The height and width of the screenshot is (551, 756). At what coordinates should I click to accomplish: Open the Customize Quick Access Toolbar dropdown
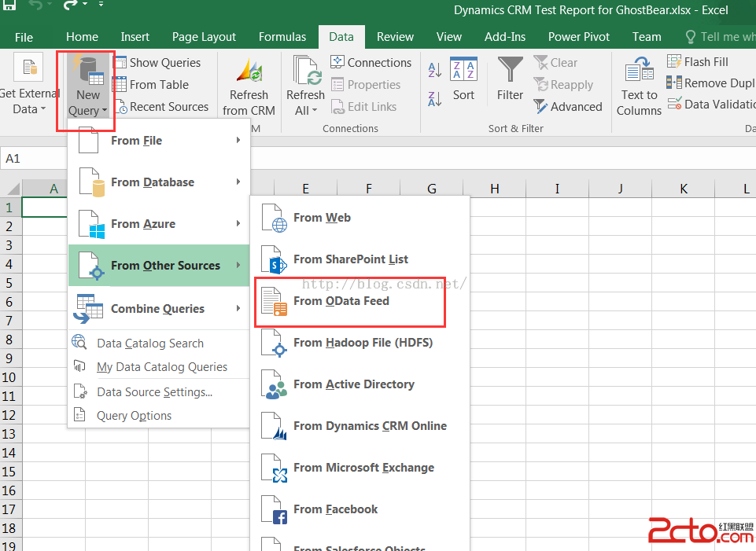(x=101, y=5)
